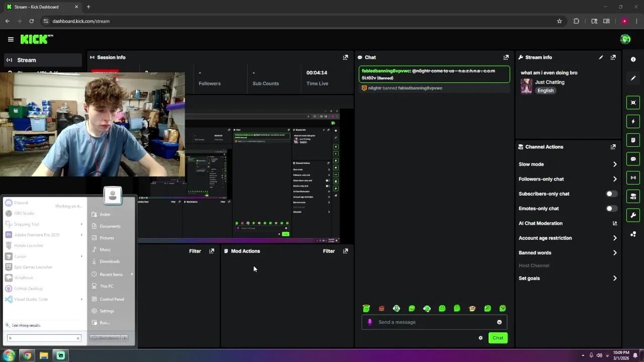Click the lightning bolt icon in the right sidebar
644x362 pixels.
pyautogui.click(x=633, y=121)
